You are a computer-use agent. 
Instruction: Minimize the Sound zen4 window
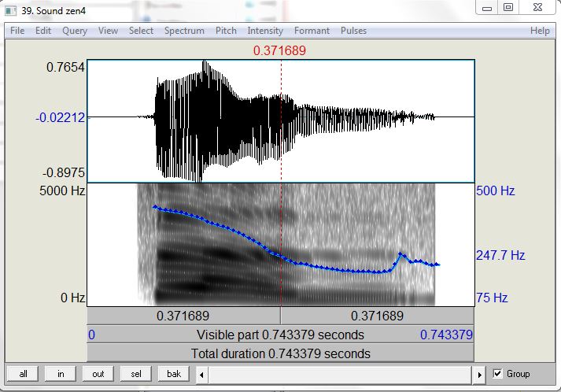click(x=487, y=8)
